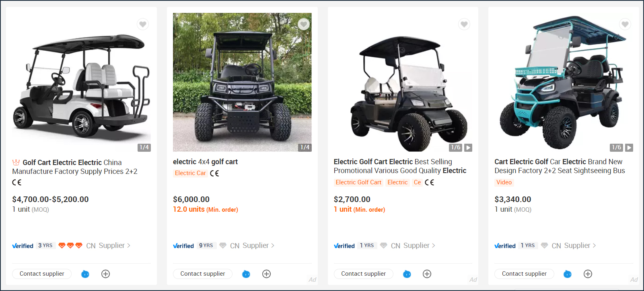
Task: Open chat icon on the $3,340 cart
Action: click(x=568, y=274)
